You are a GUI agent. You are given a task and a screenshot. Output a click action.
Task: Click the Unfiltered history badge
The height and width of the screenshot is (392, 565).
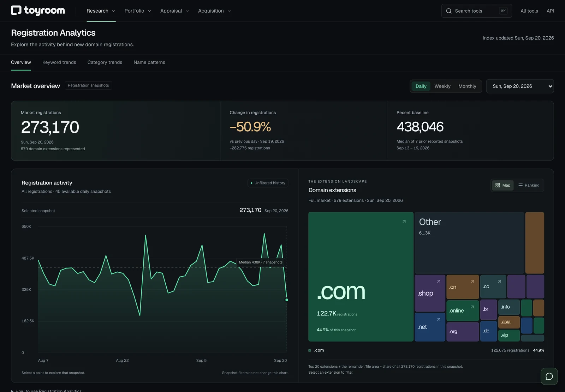point(268,183)
